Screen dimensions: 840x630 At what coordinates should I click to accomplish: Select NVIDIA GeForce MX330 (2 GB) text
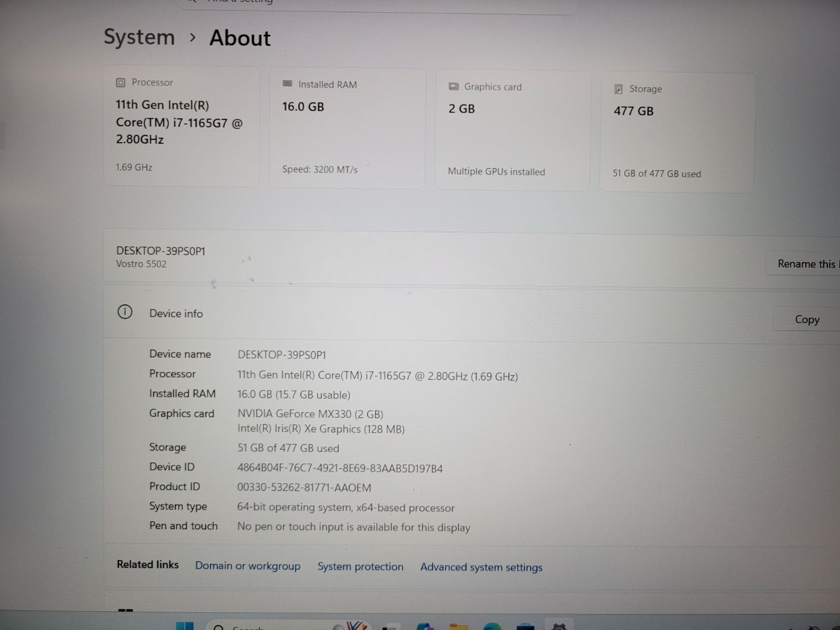pyautogui.click(x=310, y=414)
